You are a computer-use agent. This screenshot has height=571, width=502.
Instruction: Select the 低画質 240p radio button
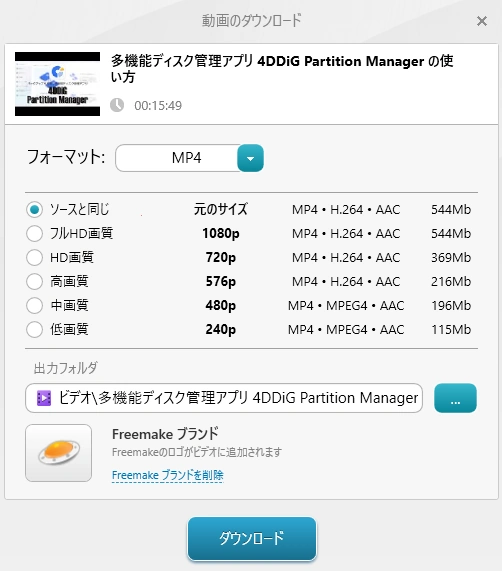[x=35, y=329]
